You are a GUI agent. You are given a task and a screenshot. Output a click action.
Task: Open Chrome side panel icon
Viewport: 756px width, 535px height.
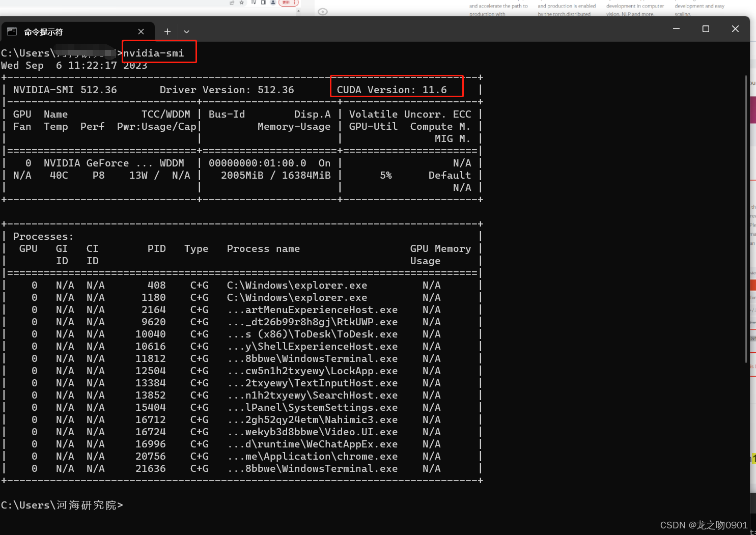(263, 3)
